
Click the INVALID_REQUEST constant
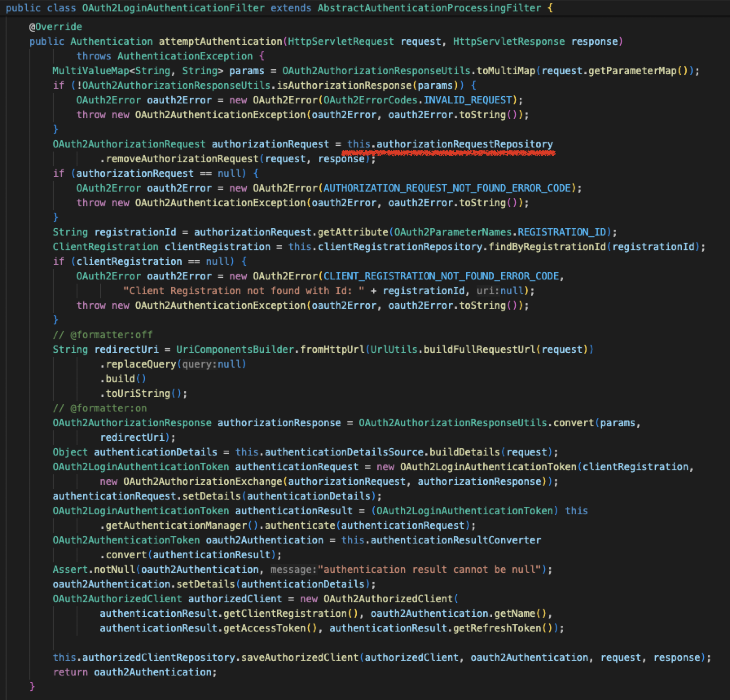pos(468,100)
